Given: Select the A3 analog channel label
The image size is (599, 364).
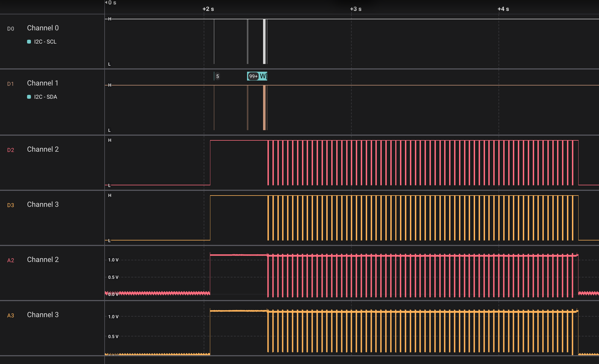Looking at the screenshot, I should click(10, 315).
